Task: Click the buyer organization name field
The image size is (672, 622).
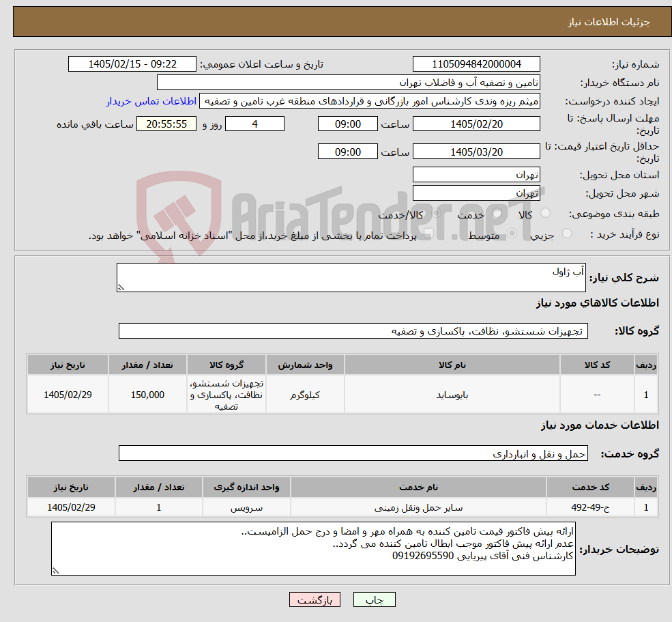Action: (x=349, y=83)
